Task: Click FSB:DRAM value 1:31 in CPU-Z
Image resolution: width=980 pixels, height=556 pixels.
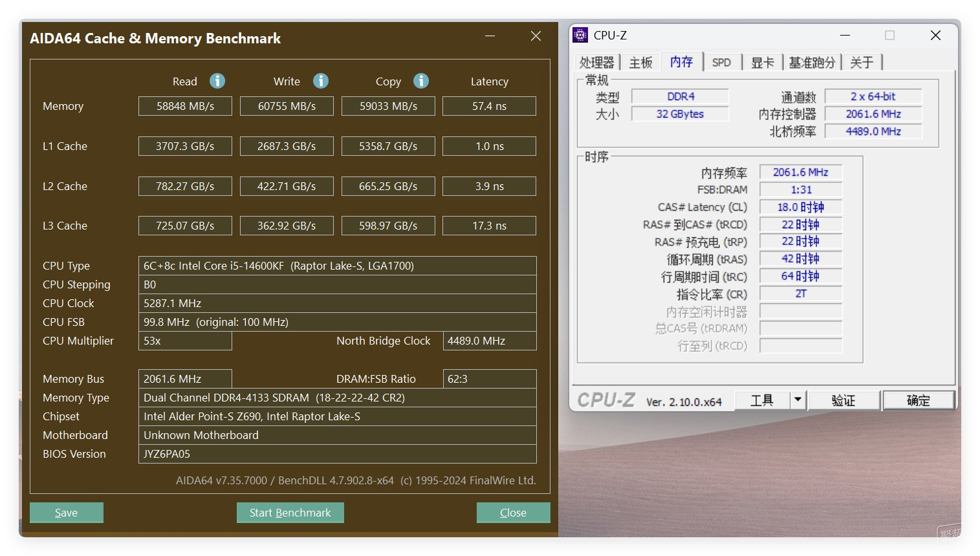Action: (x=801, y=189)
